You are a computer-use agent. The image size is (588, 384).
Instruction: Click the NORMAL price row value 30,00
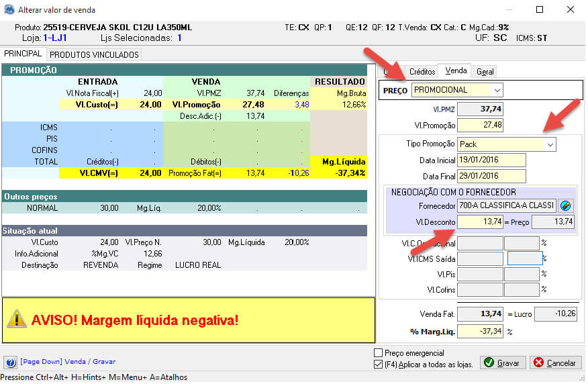(109, 208)
